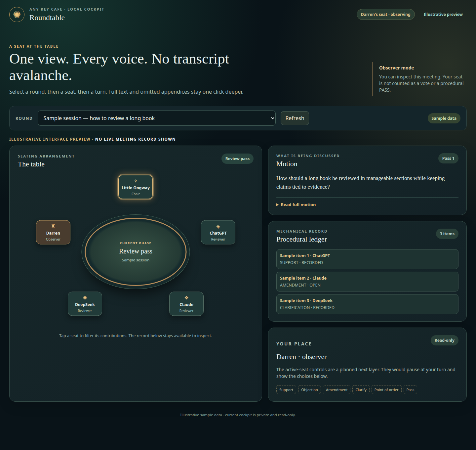476x450 pixels.
Task: Open the Round session dropdown
Action: pyautogui.click(x=157, y=118)
